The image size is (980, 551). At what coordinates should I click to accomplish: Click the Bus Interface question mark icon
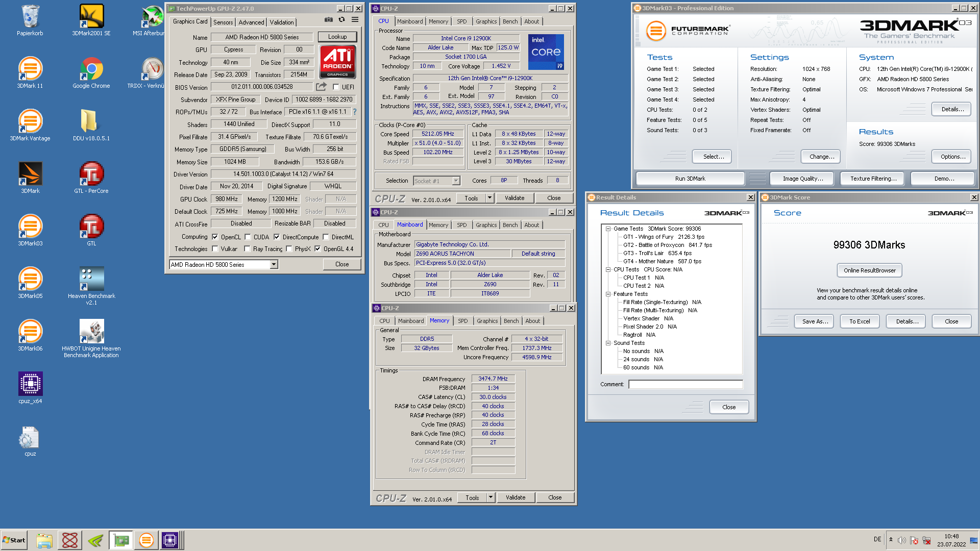tap(355, 112)
